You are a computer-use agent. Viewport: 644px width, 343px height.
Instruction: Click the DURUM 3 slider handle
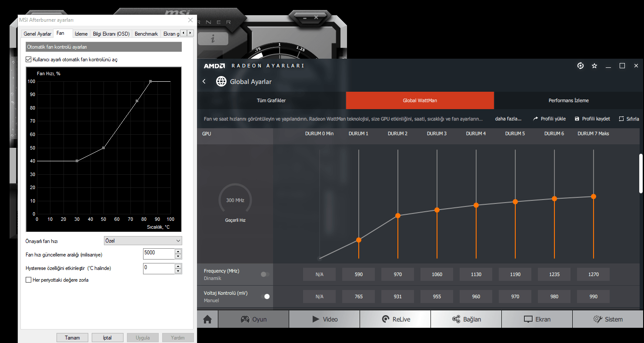pos(437,210)
